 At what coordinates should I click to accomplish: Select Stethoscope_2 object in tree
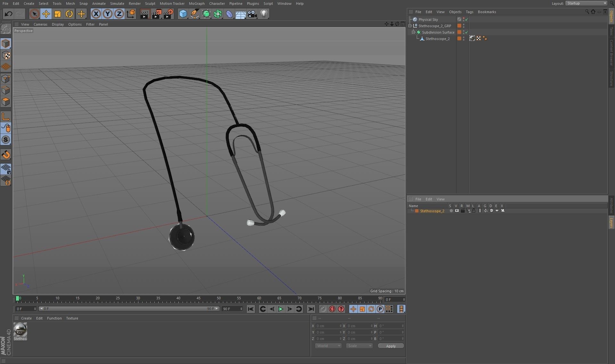[438, 39]
